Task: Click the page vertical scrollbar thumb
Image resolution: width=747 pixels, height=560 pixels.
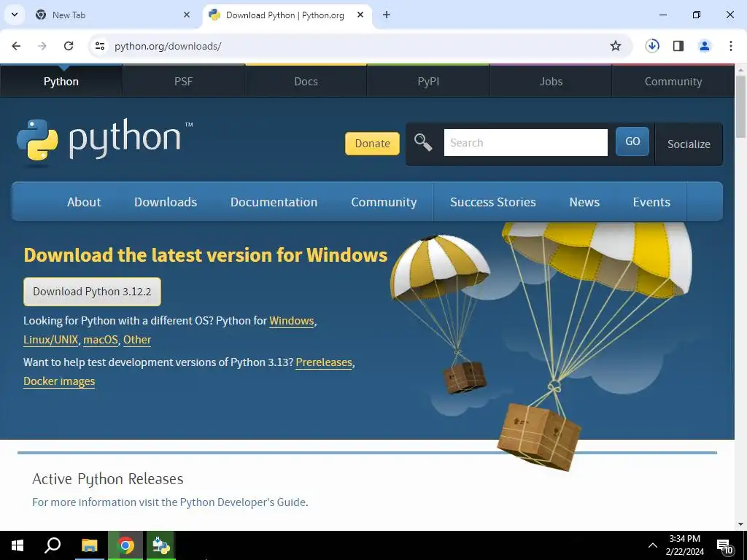Action: [740, 105]
